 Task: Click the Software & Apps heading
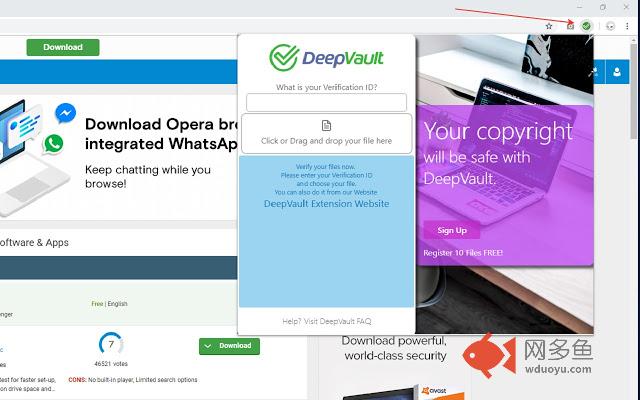[34, 242]
